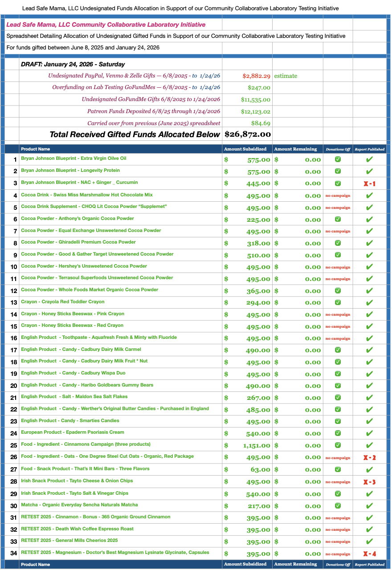The image size is (392, 570).
Task: Click the bottom Amount Remaining column header
Action: click(x=295, y=564)
